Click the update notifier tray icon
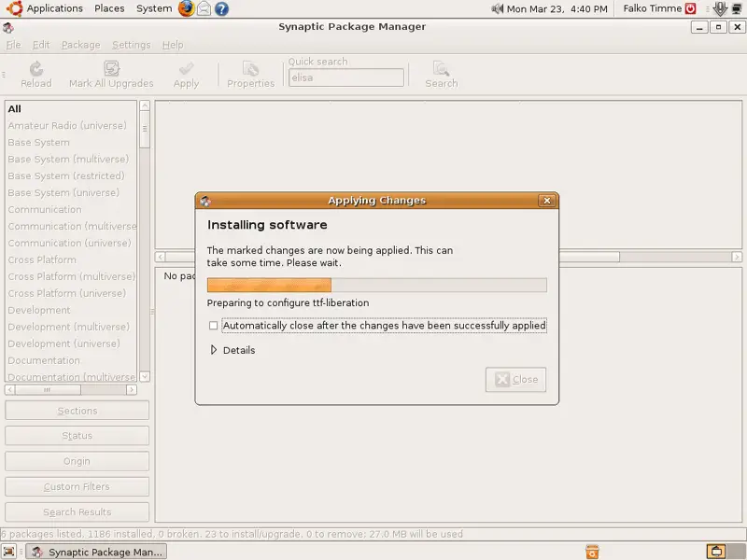This screenshot has height=560, width=747. pos(720,8)
